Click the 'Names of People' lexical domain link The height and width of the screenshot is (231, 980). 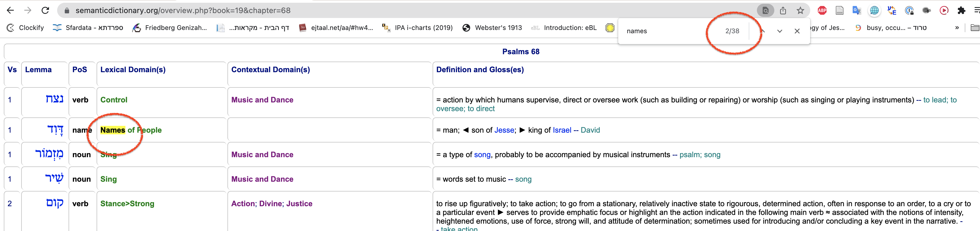[131, 130]
